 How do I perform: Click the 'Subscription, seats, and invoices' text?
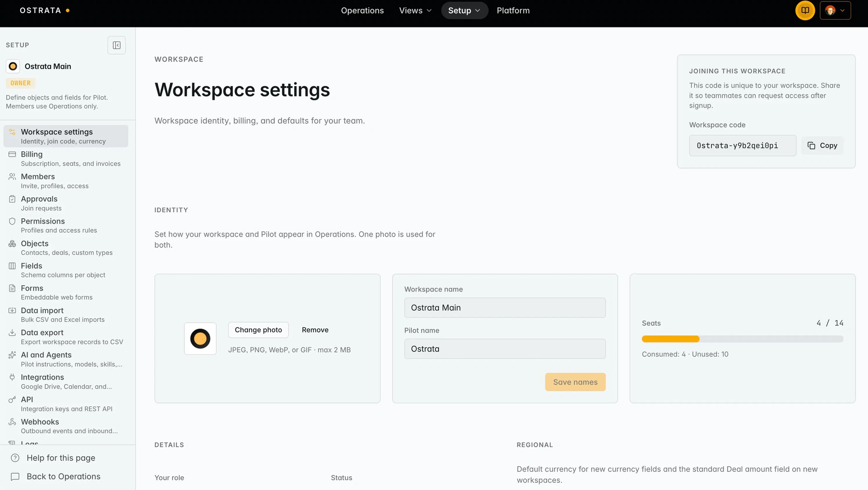pyautogui.click(x=70, y=164)
